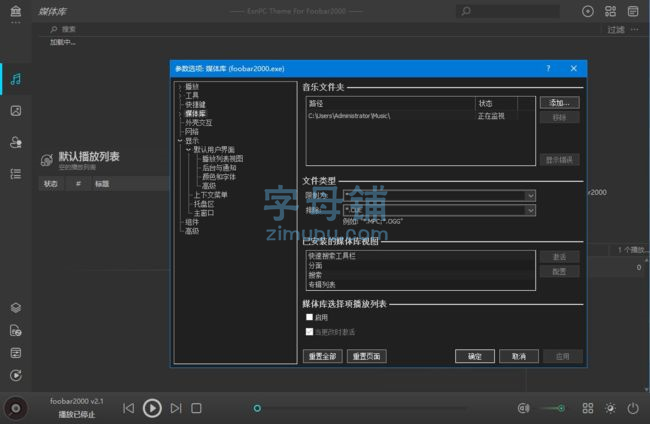
Task: Click the window panel icon in top-right toolbar
Action: click(633, 11)
